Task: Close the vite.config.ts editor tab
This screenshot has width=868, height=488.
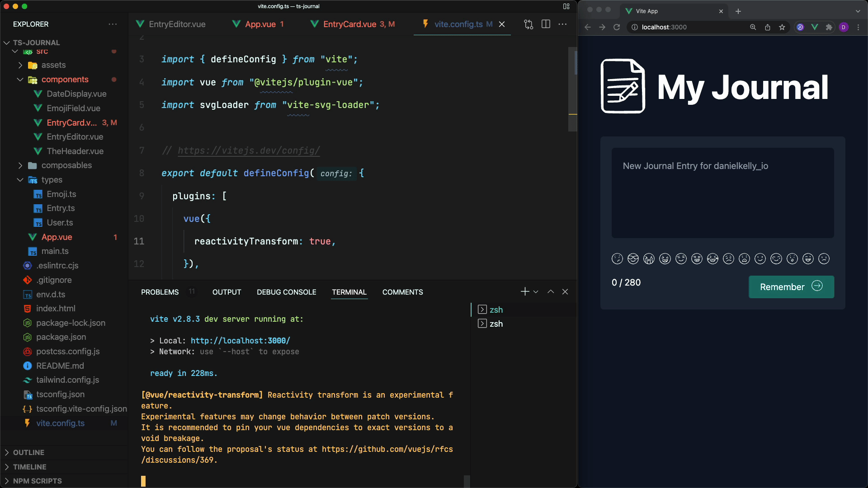Action: click(502, 24)
